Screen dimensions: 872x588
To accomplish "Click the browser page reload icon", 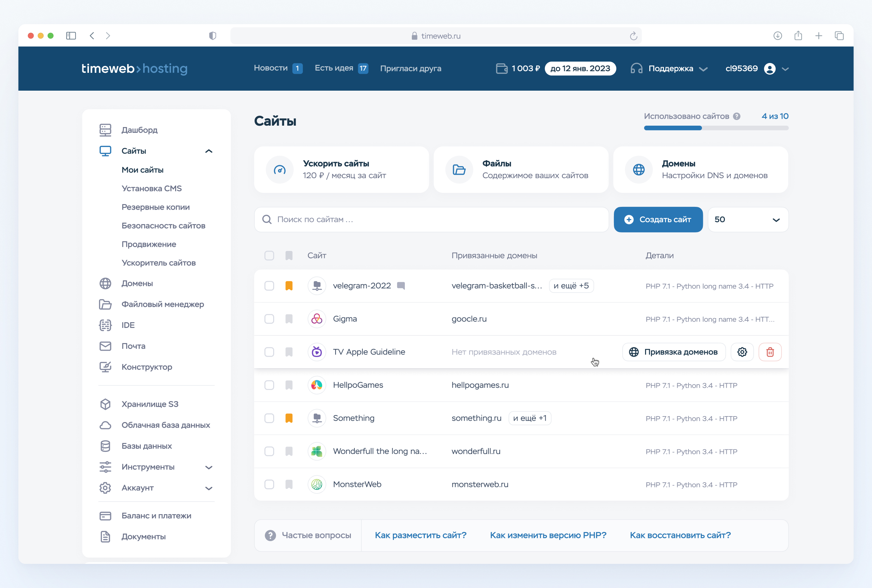I will pos(634,36).
